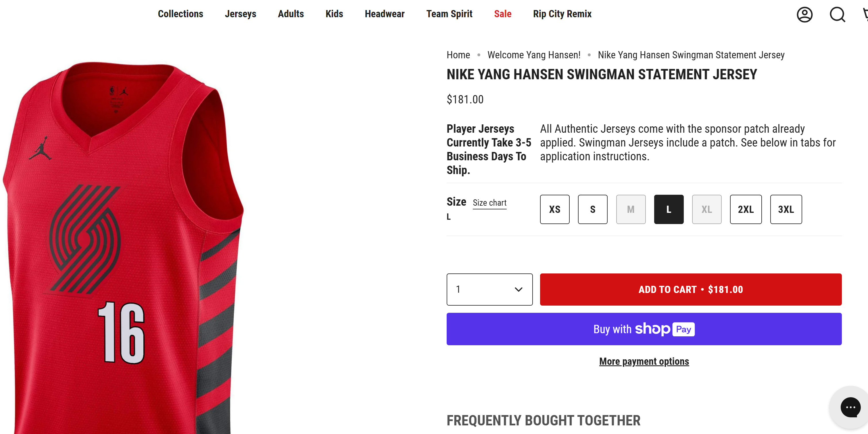This screenshot has height=434, width=868.
Task: Buy with Shop Pay
Action: 644,329
